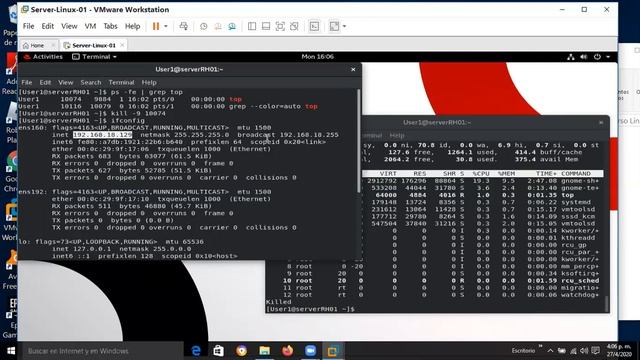The image size is (640, 360).
Task: Open the Terminal app menu dropdown in the GNOME top bar
Action: click(94, 57)
